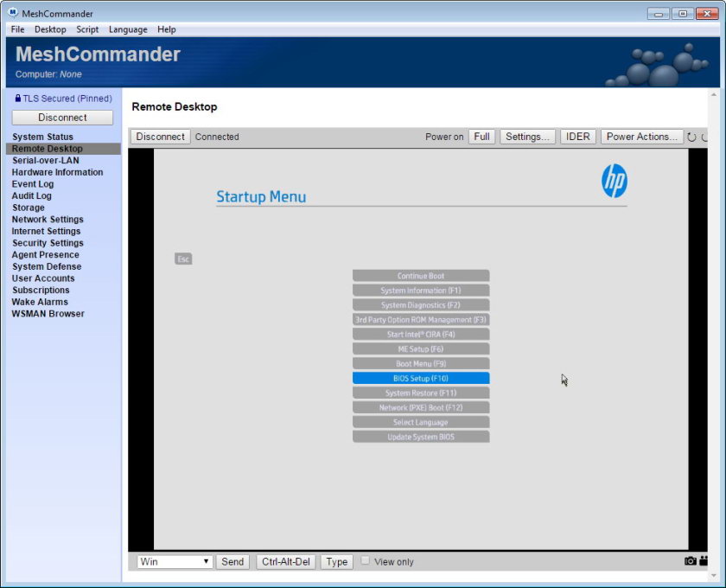Screen dimensions: 726x588
Task: Click the IDER button
Action: pos(577,137)
